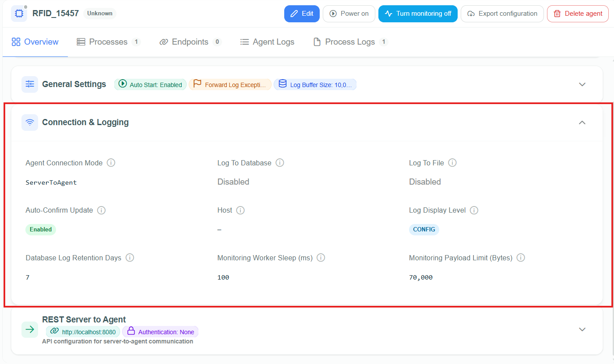The width and height of the screenshot is (614, 364).
Task: Open info for Agent Connection Mode
Action: 111,163
